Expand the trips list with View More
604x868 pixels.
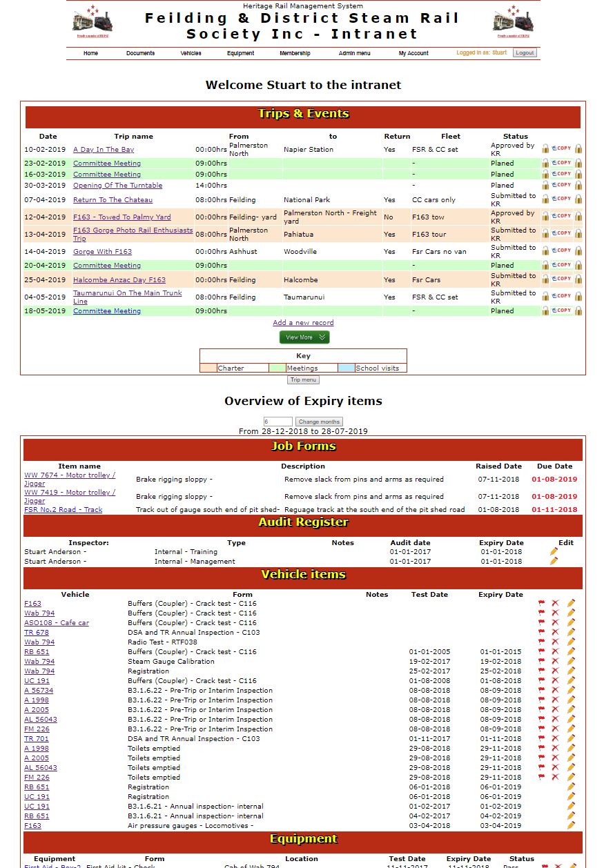[x=304, y=337]
